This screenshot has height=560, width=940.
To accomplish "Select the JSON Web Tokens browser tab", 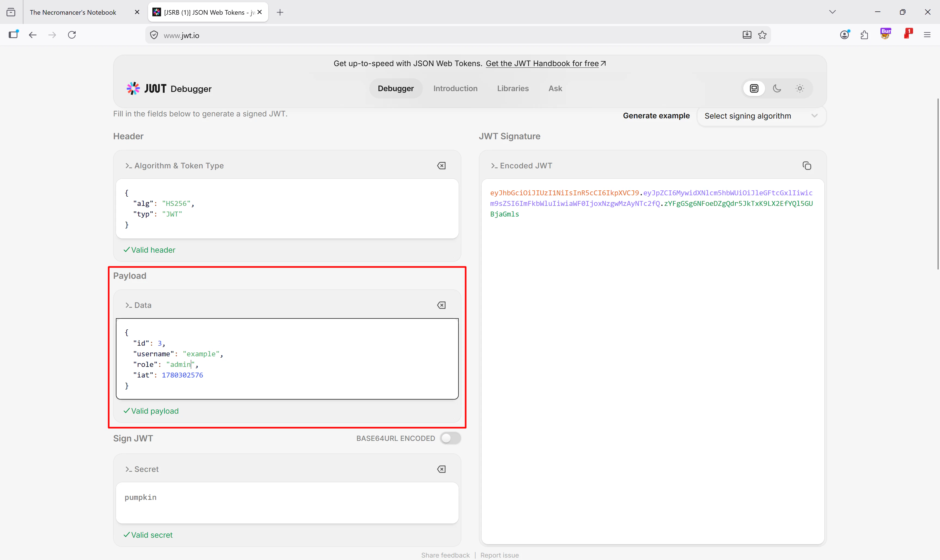I will coord(208,13).
